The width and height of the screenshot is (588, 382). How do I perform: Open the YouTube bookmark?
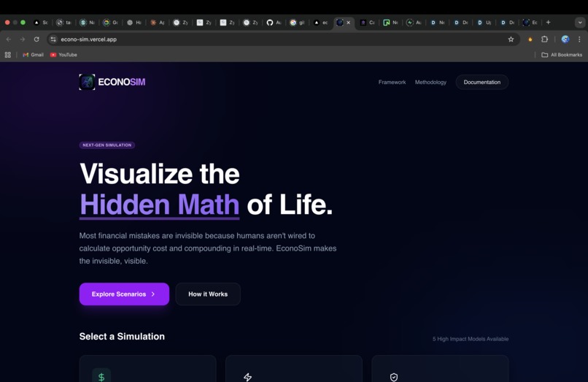pyautogui.click(x=63, y=55)
